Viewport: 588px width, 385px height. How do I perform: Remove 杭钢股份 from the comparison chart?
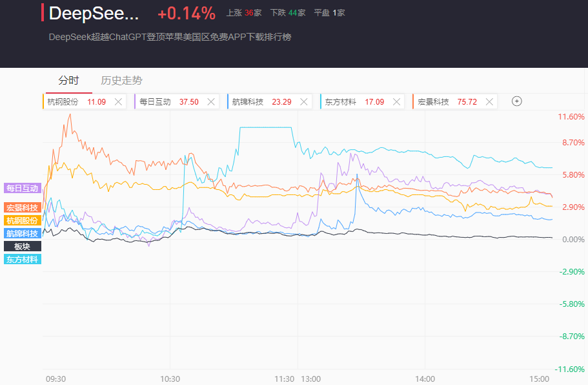click(x=118, y=101)
